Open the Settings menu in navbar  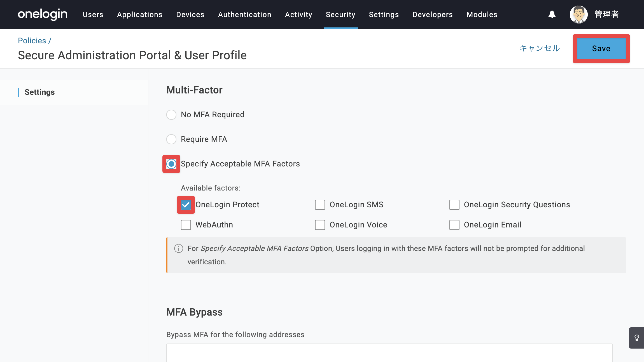(384, 15)
